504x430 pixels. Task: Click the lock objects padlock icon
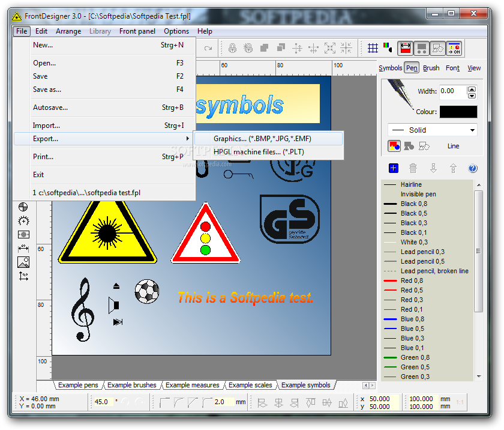click(x=232, y=48)
